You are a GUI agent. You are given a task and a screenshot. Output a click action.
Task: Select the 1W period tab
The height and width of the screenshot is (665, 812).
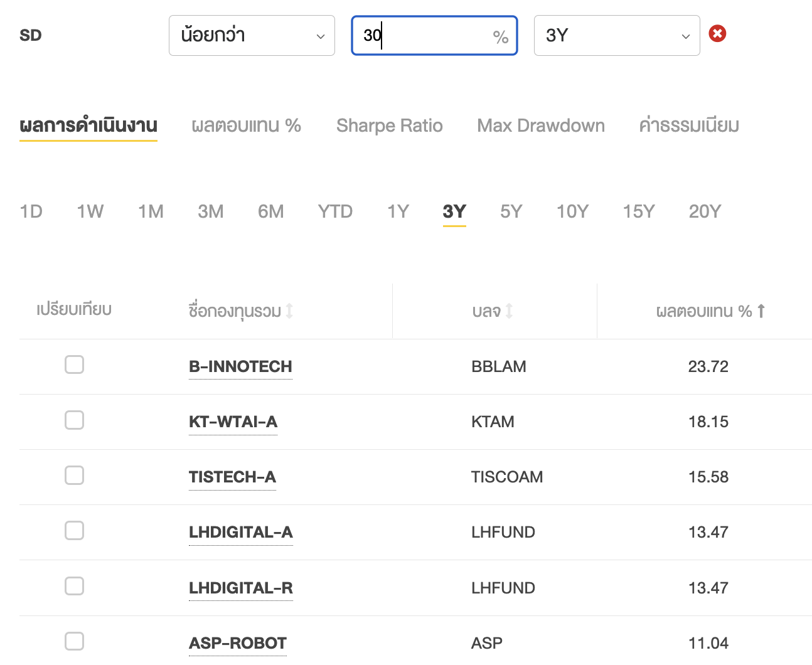(90, 211)
